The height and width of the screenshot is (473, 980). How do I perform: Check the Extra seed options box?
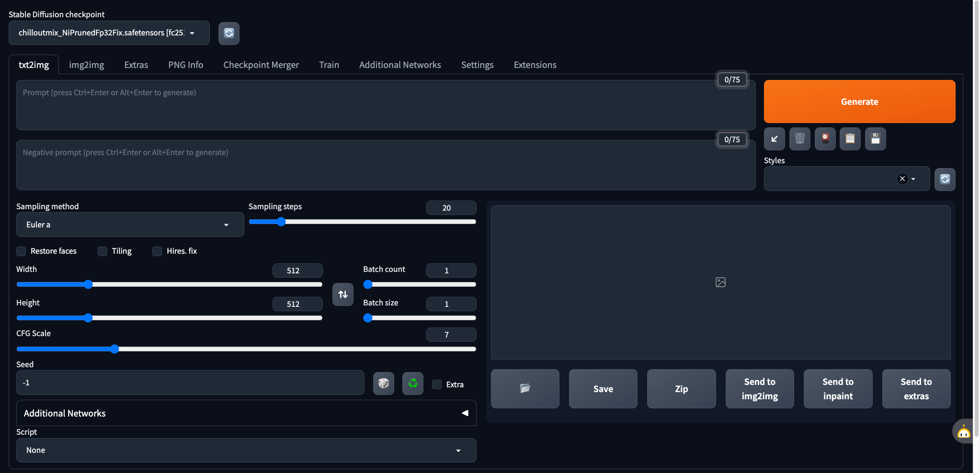pyautogui.click(x=437, y=384)
